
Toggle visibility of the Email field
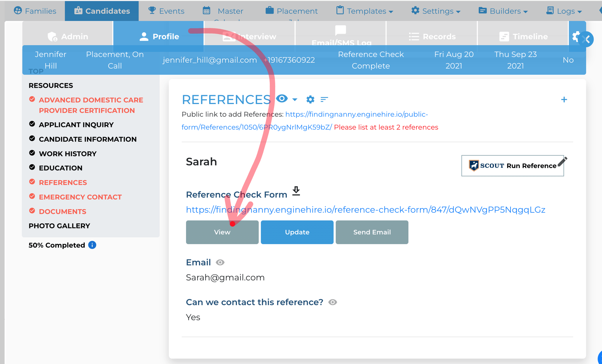(x=220, y=262)
